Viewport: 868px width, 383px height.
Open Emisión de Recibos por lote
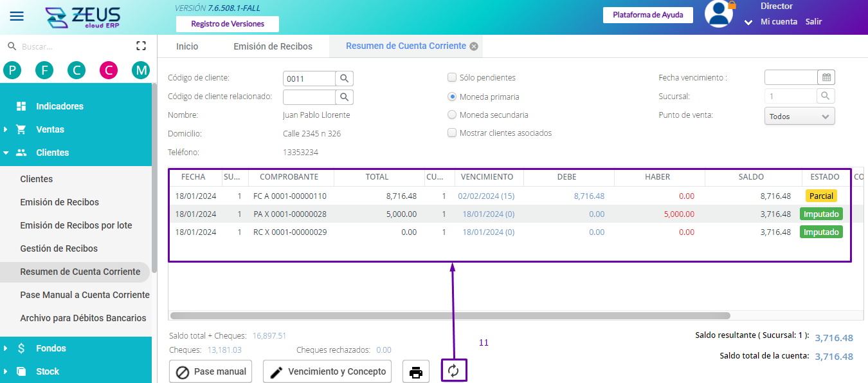[x=75, y=225]
